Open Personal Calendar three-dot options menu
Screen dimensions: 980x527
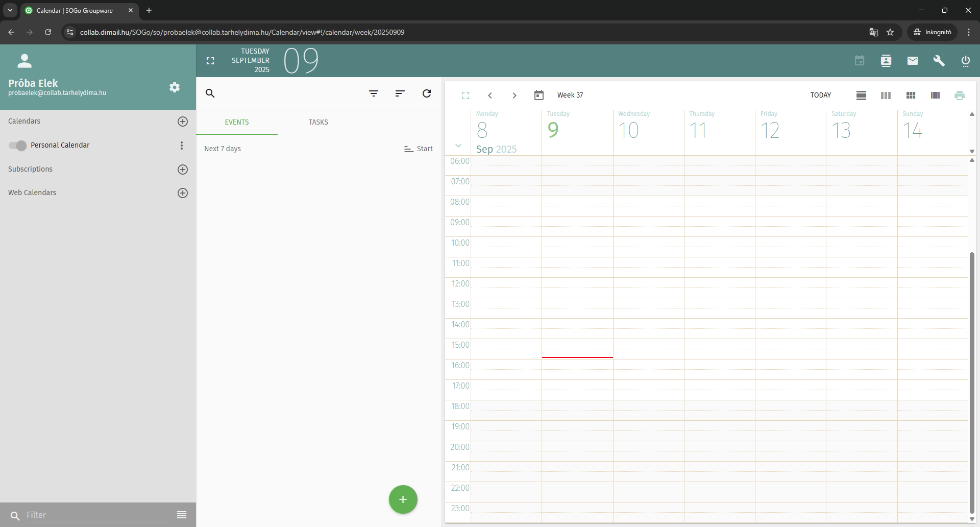tap(181, 146)
